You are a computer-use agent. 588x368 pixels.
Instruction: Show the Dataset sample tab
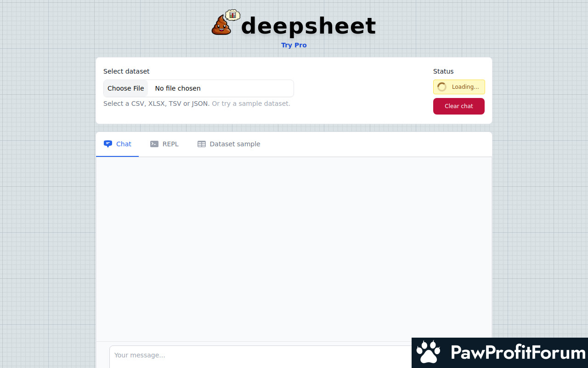coord(229,144)
